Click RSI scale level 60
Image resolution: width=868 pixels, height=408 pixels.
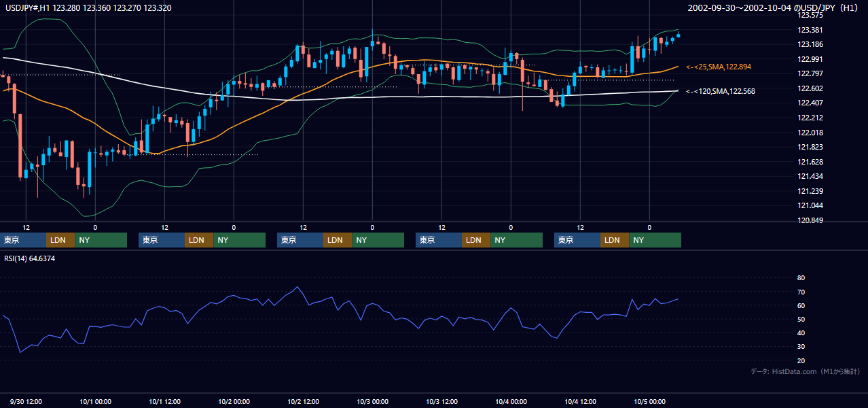(x=801, y=305)
